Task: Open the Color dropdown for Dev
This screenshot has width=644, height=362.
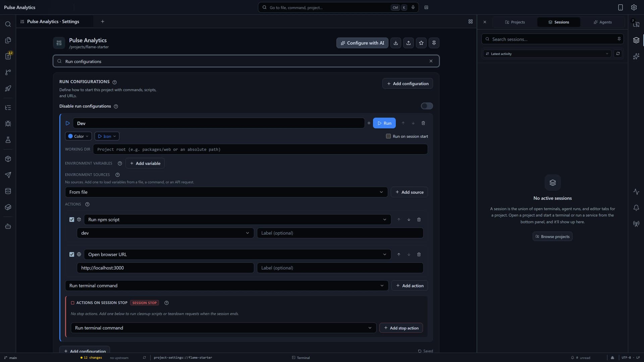Action: (x=78, y=136)
